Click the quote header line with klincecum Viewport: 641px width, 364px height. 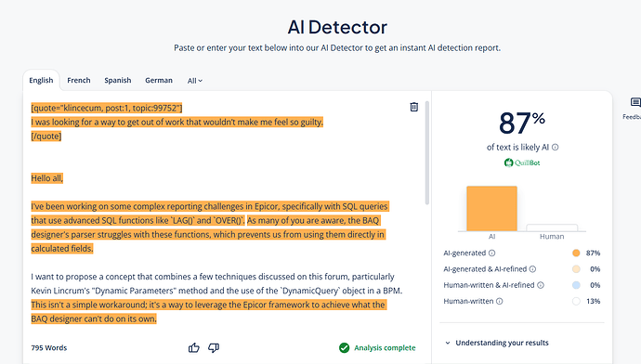107,108
